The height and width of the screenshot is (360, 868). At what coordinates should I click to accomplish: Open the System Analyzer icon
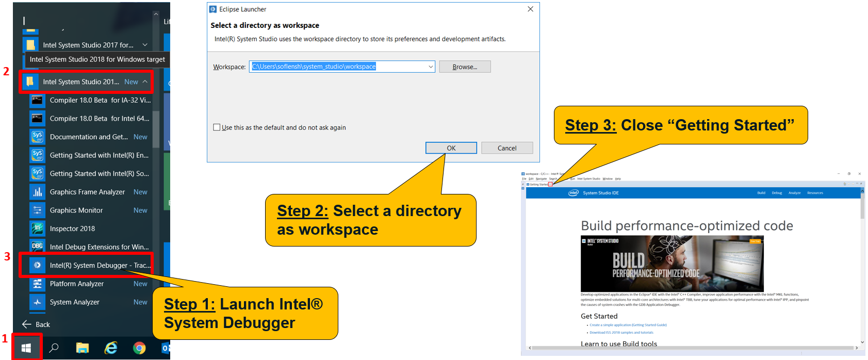coord(37,302)
